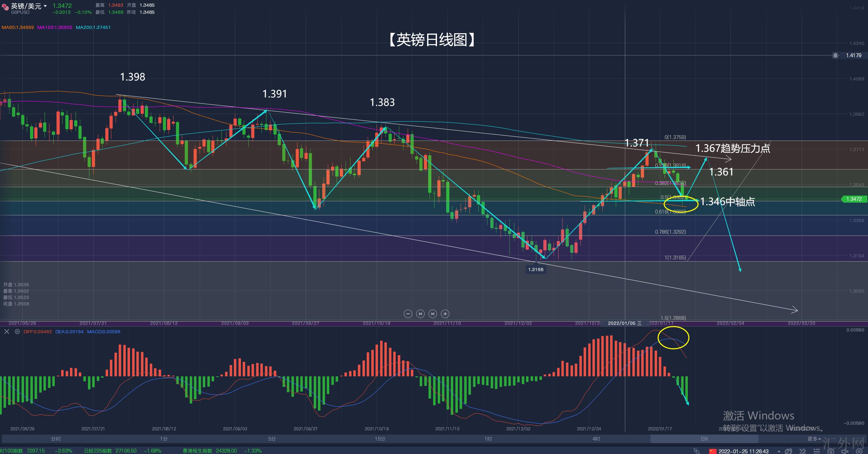Expand the 更多 timeframe menu
Image resolution: width=868 pixels, height=454 pixels.
[814, 439]
